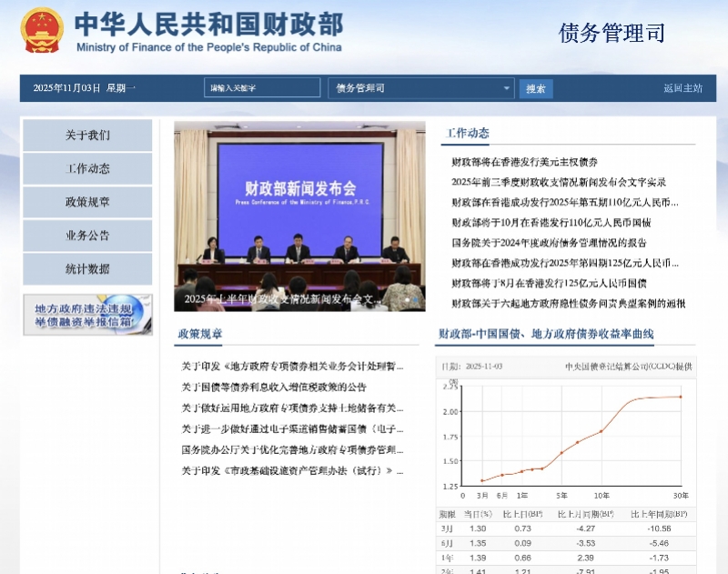The height and width of the screenshot is (574, 728).
Task: Click the red square icon beside 政策规章 heading
Action: [176, 336]
